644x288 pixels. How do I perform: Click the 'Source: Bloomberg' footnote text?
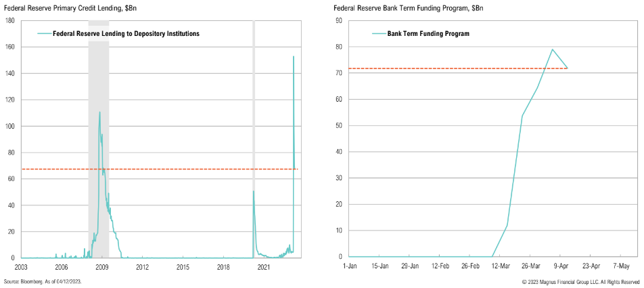pos(43,281)
